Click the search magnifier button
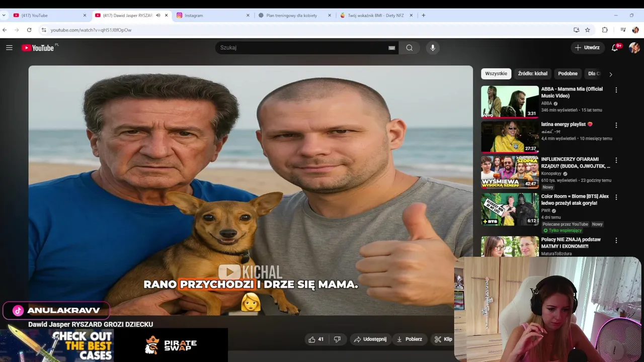Image resolution: width=644 pixels, height=362 pixels. [x=409, y=48]
